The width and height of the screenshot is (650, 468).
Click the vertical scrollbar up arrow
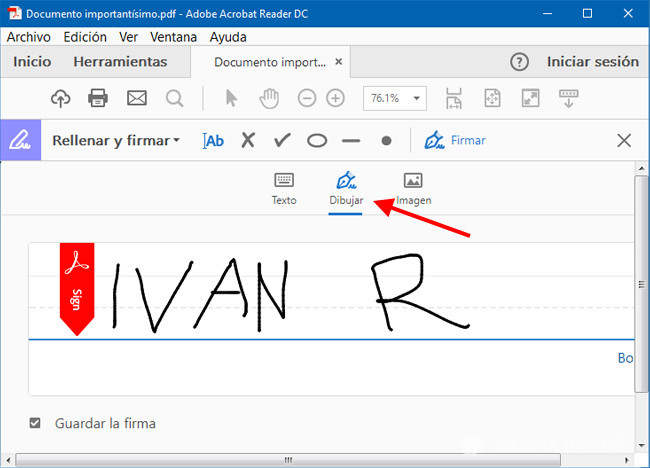642,168
